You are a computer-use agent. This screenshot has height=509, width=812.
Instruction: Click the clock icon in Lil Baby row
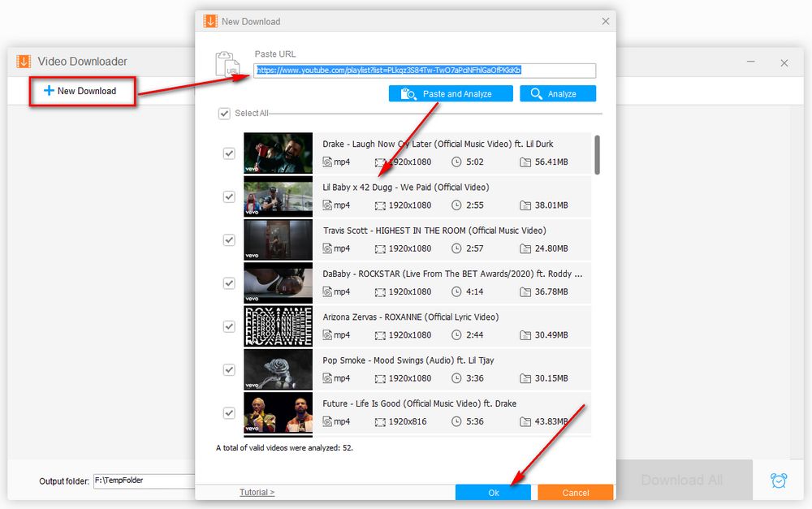click(456, 205)
